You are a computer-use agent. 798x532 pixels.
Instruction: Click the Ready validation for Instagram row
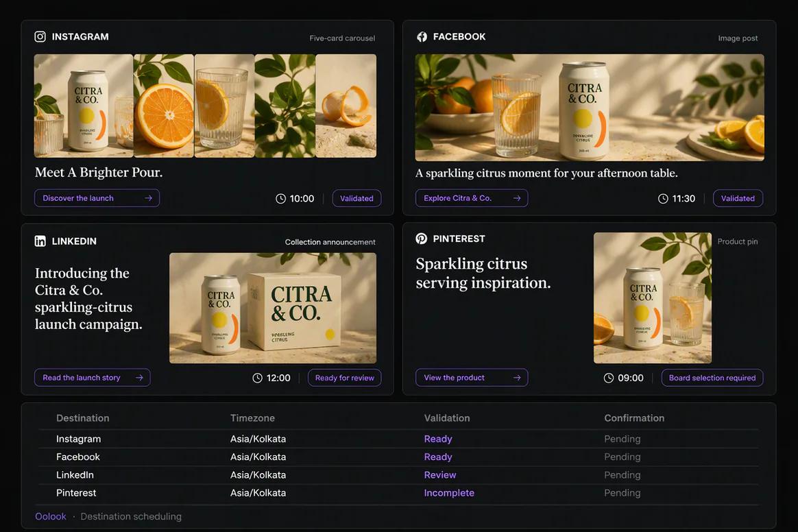438,439
